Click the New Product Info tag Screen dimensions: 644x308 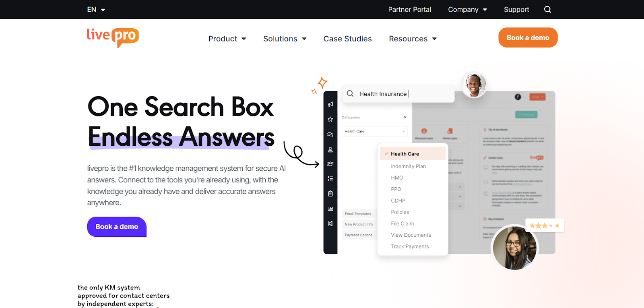tap(359, 224)
